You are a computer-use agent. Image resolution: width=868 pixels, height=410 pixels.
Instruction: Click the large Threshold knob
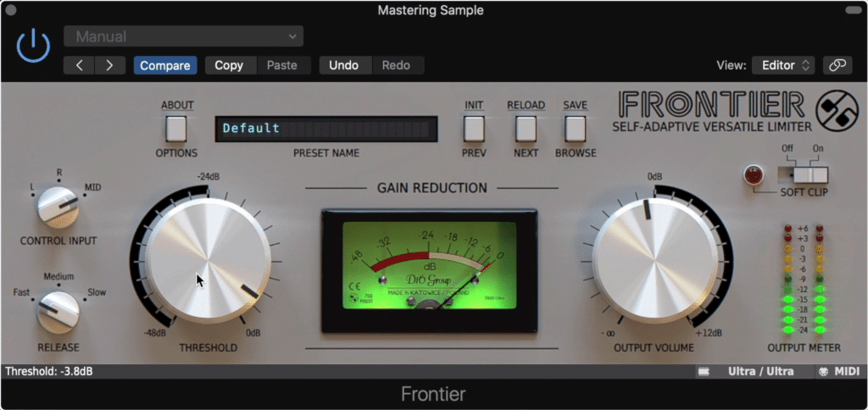pos(209,261)
